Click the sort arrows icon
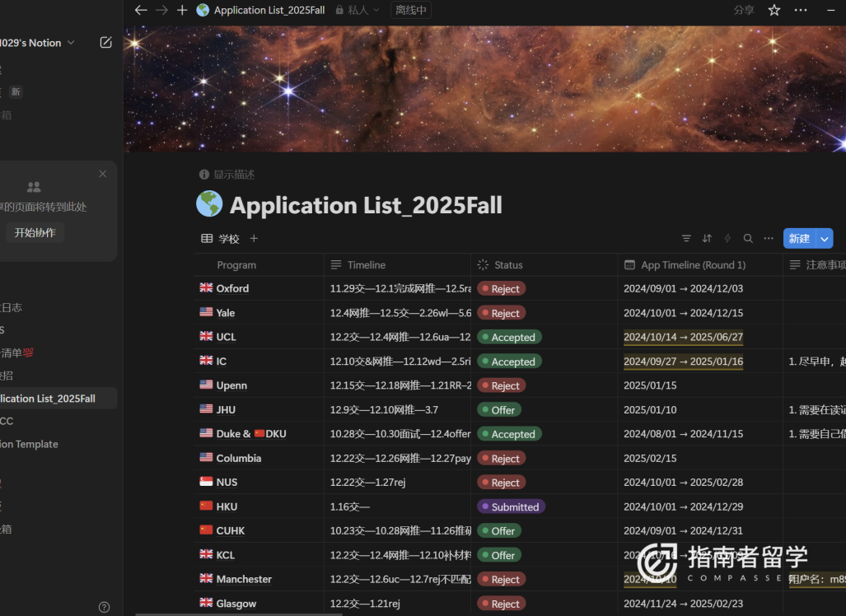Viewport: 846px width, 616px height. [707, 239]
